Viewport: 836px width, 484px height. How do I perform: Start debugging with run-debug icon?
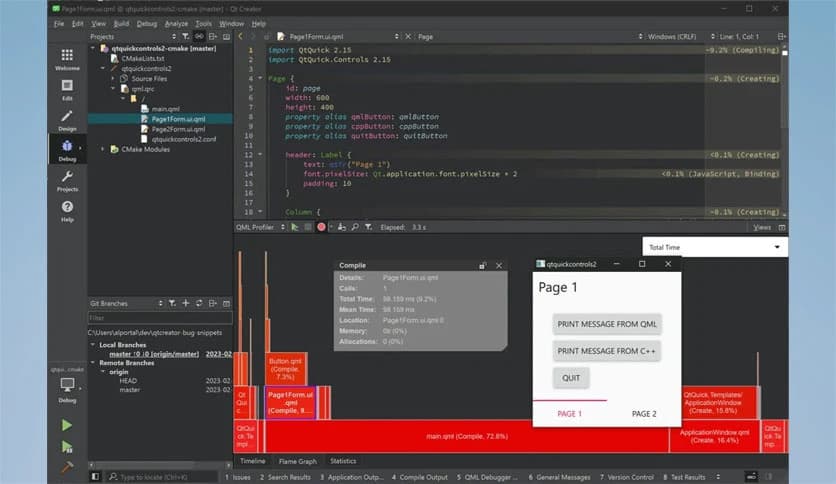click(67, 447)
